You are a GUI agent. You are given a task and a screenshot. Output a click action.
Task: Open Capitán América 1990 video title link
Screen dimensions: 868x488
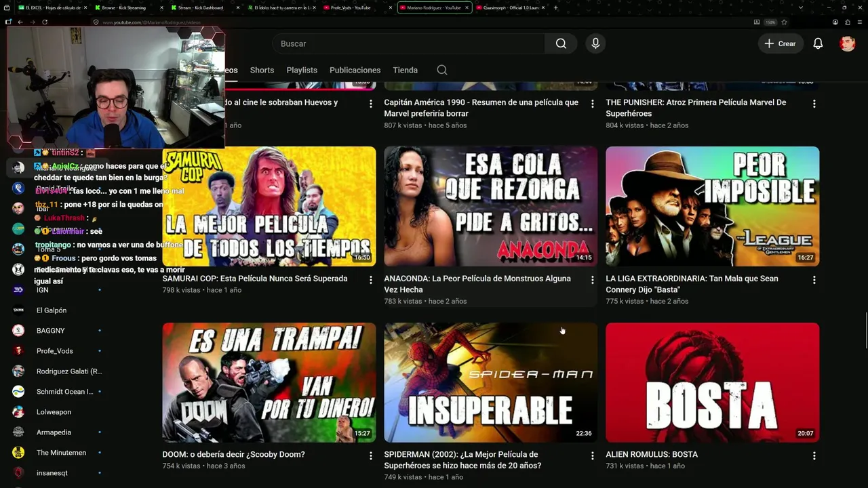pyautogui.click(x=481, y=108)
